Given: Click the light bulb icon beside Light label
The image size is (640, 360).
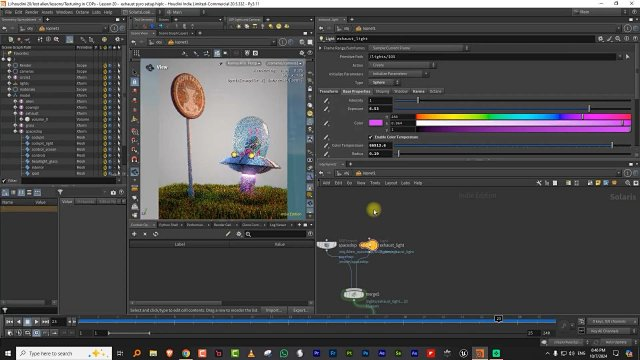Looking at the screenshot, I should pos(322,38).
